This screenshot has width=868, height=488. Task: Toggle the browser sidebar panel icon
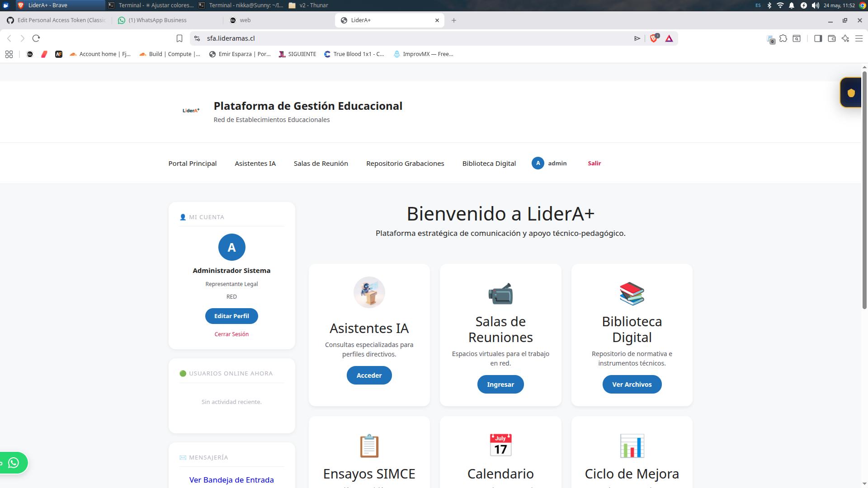pyautogui.click(x=818, y=38)
